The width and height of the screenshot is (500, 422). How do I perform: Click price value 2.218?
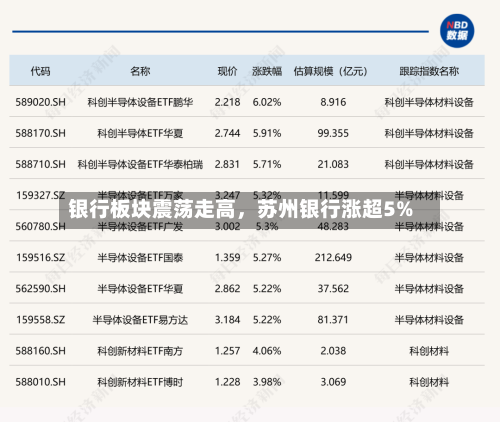click(227, 102)
